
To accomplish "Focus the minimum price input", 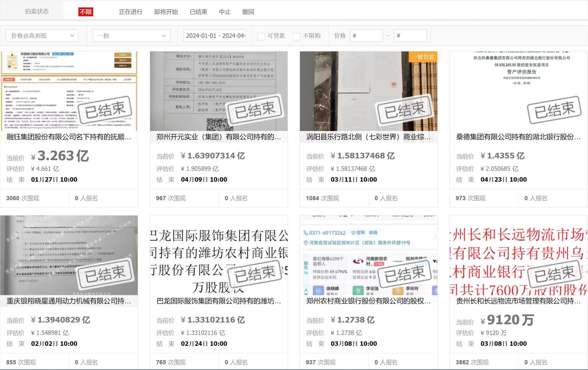I will [366, 36].
